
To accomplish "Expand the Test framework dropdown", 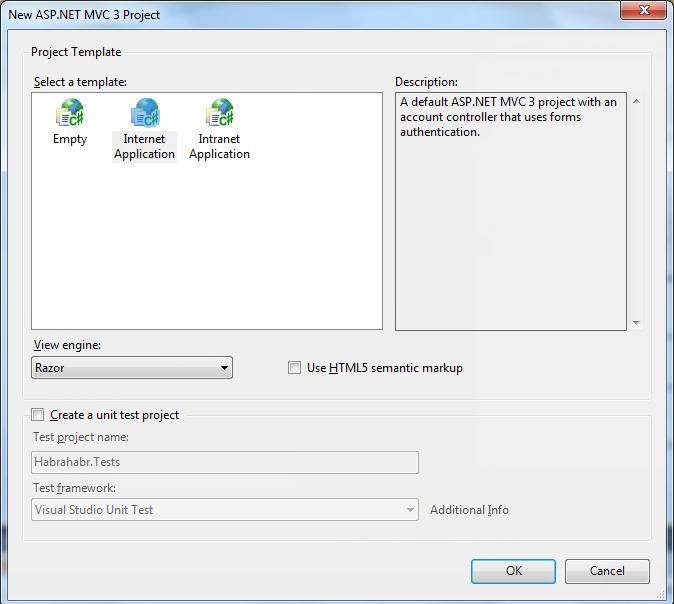I will pyautogui.click(x=225, y=510).
